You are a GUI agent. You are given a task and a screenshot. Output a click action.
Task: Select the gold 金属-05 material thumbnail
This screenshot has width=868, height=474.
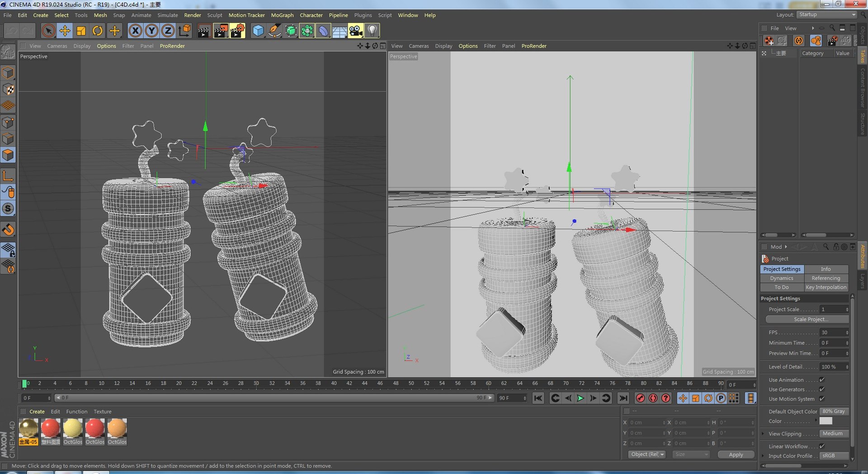(28, 428)
